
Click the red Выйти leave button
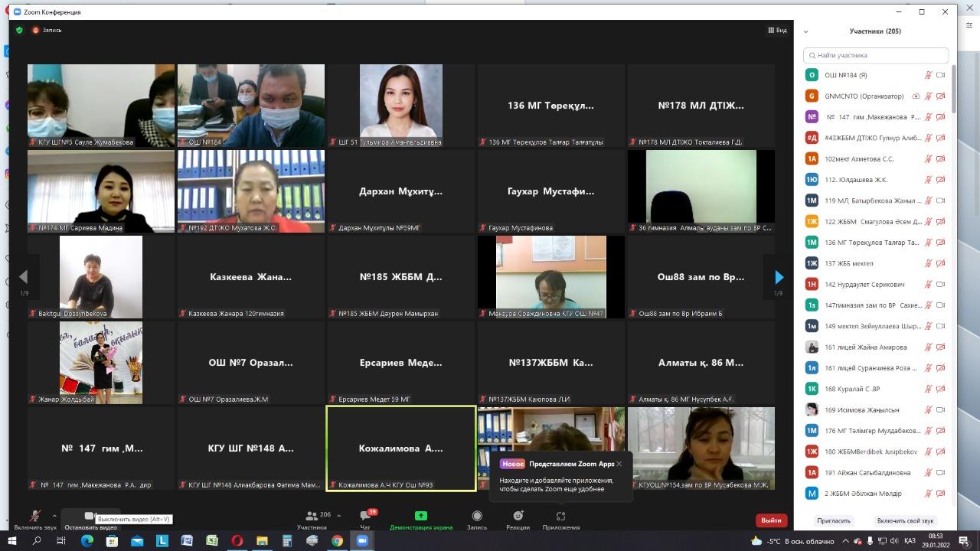(x=771, y=520)
